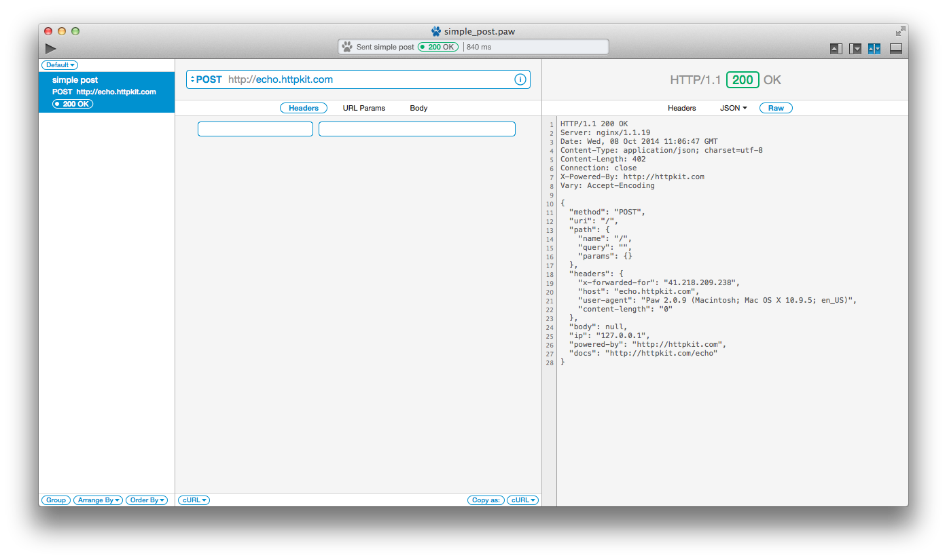The image size is (947, 560).
Task: Select the simple post request in sidebar
Action: (x=107, y=92)
